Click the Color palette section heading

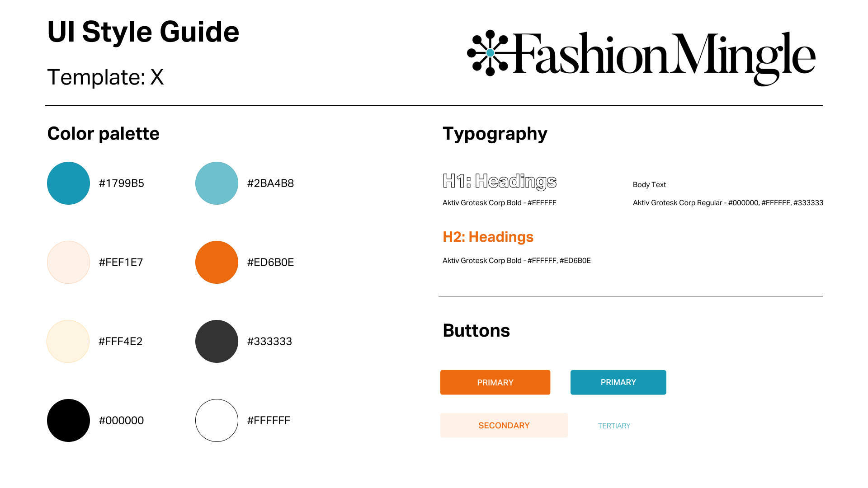[103, 134]
